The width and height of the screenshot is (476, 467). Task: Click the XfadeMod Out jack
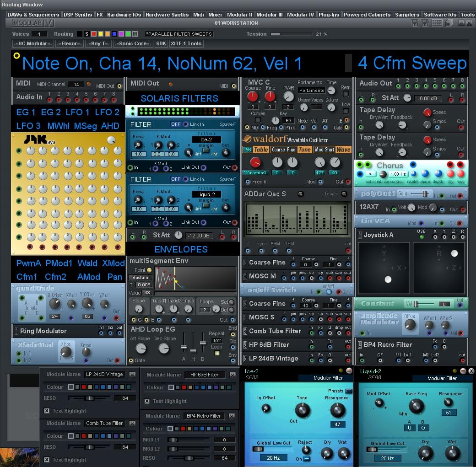117,360
